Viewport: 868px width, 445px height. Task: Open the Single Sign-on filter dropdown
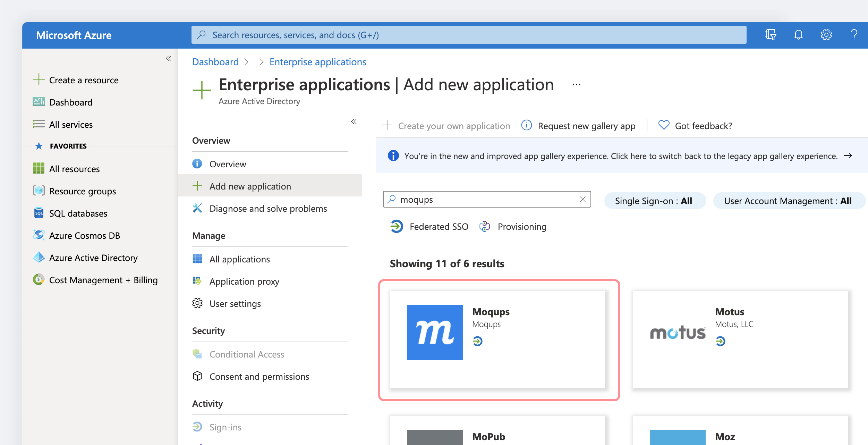[654, 201]
